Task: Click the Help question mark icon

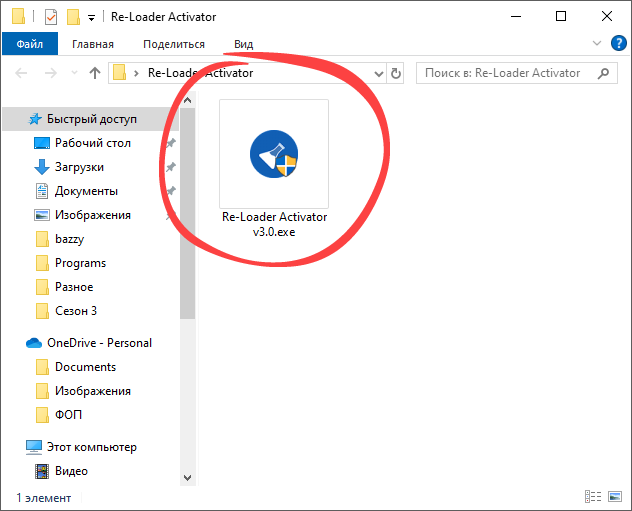Action: point(619,43)
